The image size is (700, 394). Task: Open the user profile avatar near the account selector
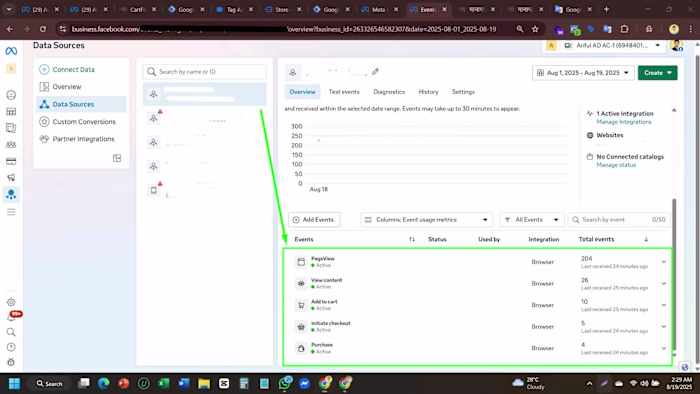677,46
